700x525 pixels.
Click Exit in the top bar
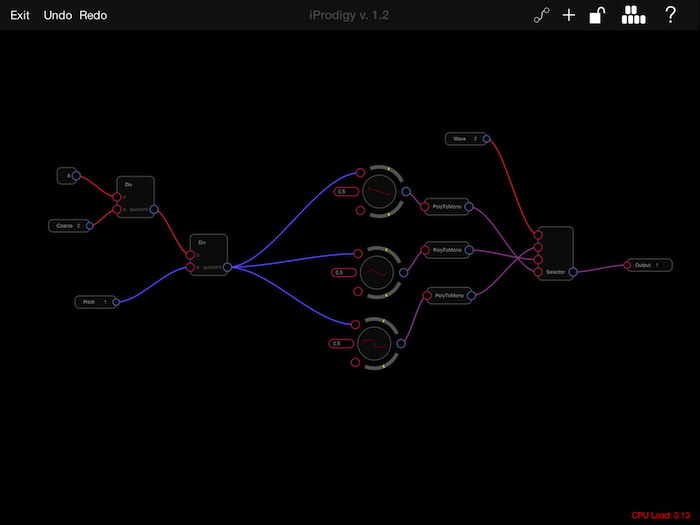[x=20, y=15]
